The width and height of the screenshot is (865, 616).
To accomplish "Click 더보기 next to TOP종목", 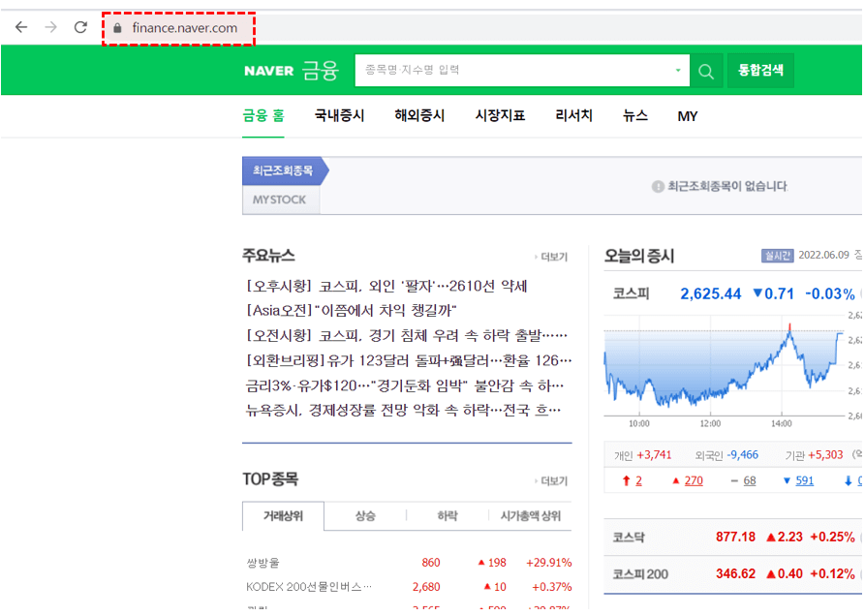I will click(552, 481).
